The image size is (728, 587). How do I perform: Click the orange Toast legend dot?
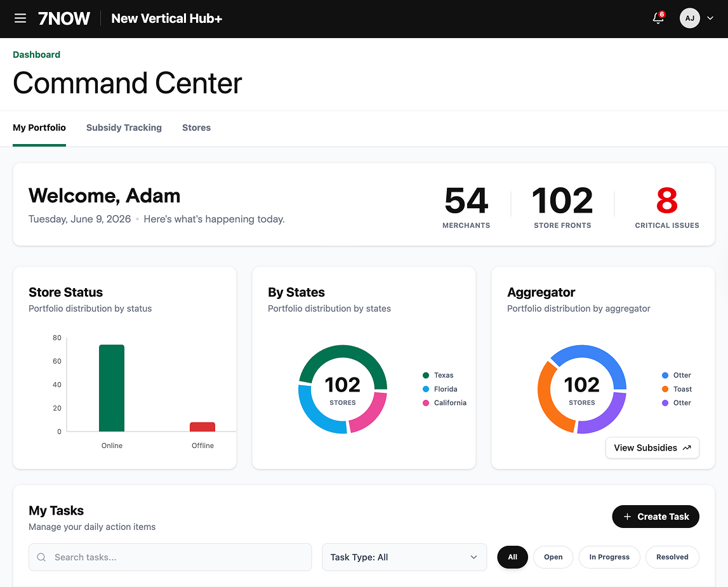665,389
